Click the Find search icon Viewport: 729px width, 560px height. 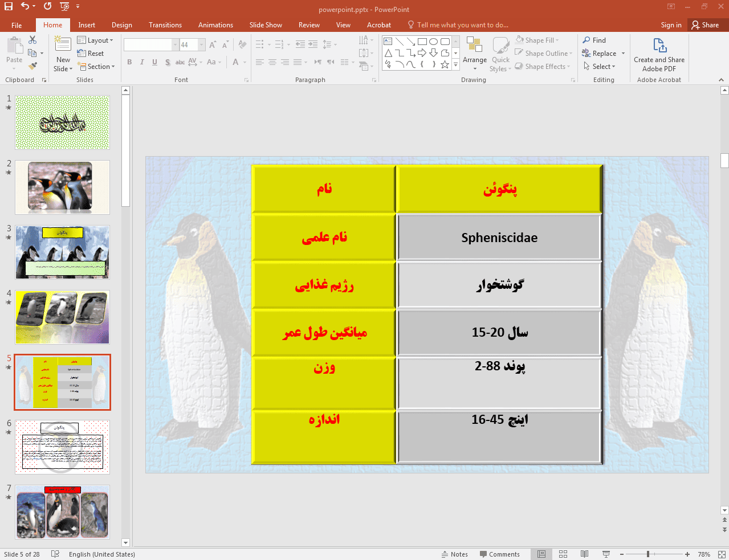click(x=587, y=40)
